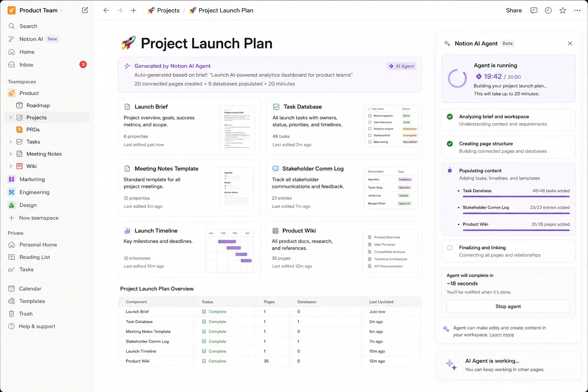
Task: Go forward with the right arrow
Action: (x=120, y=10)
